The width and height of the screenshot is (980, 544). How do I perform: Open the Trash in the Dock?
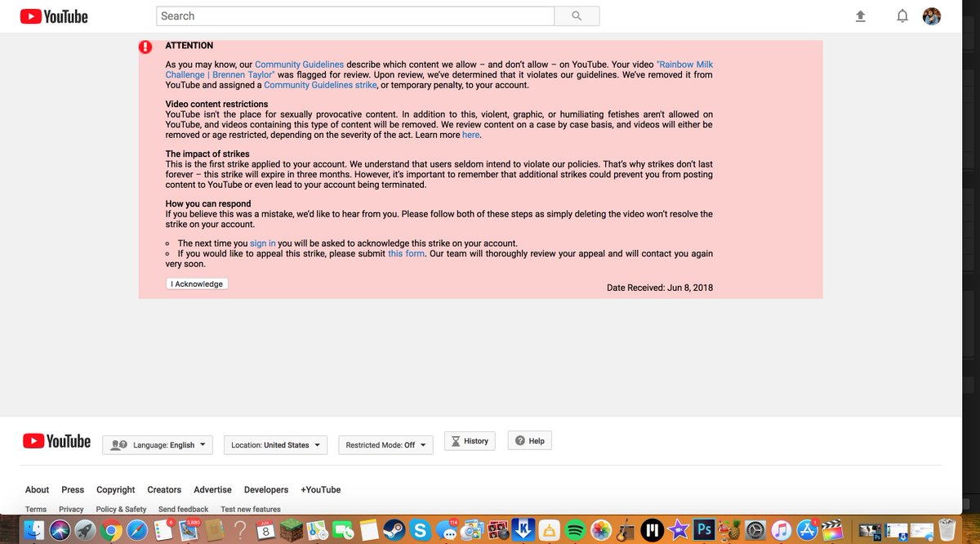[947, 530]
